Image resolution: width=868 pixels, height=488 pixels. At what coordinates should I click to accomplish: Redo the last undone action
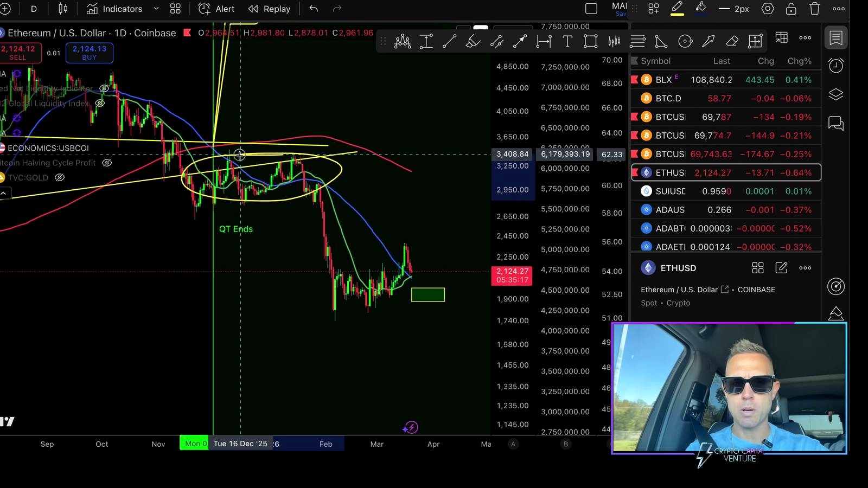point(337,9)
